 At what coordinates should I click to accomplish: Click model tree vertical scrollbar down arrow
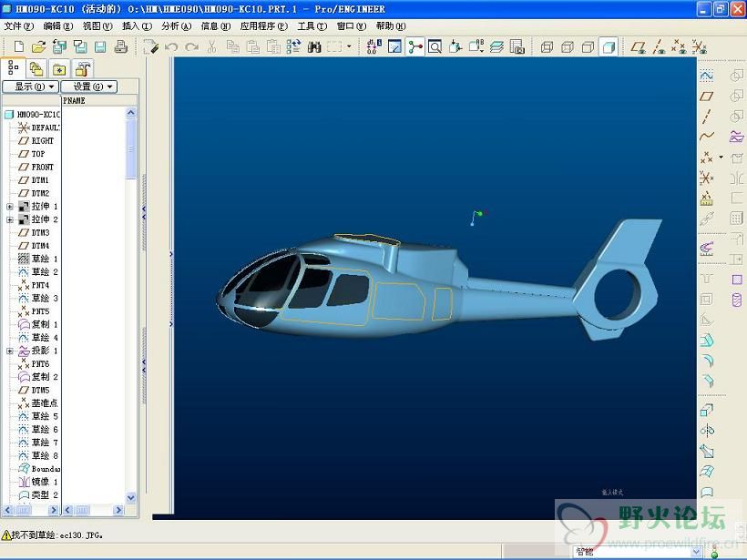point(131,497)
